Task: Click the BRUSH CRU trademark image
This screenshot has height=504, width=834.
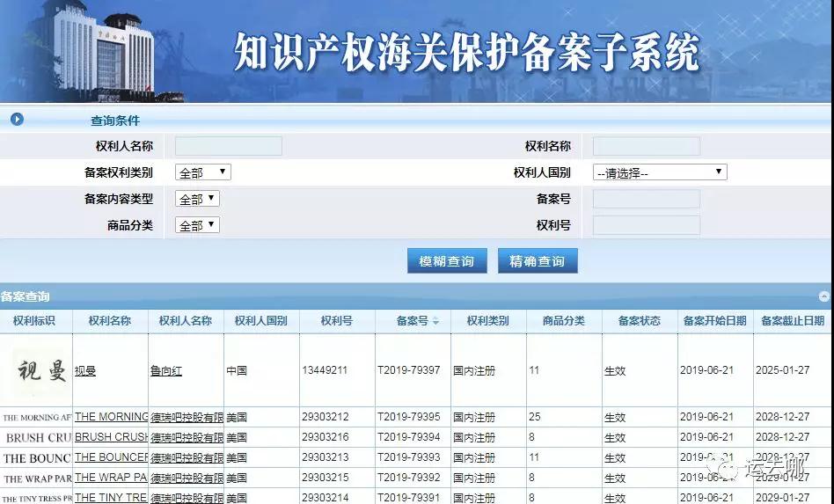Action: [x=39, y=437]
